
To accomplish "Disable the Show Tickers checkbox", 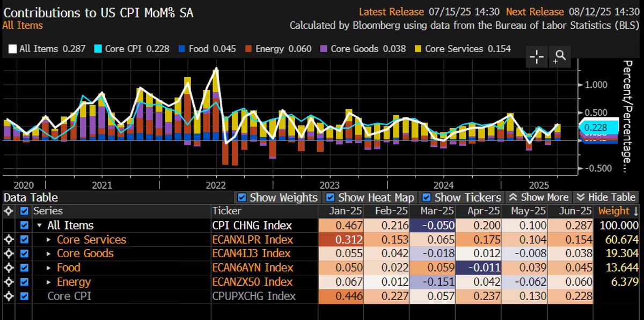I will coord(426,197).
